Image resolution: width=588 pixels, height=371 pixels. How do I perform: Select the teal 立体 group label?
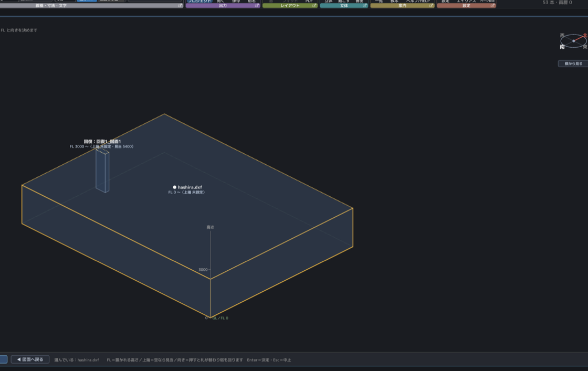344,6
